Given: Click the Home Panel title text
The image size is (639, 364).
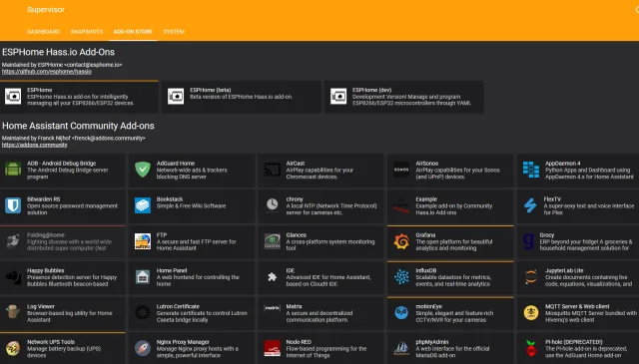Looking at the screenshot, I should coord(172,271).
